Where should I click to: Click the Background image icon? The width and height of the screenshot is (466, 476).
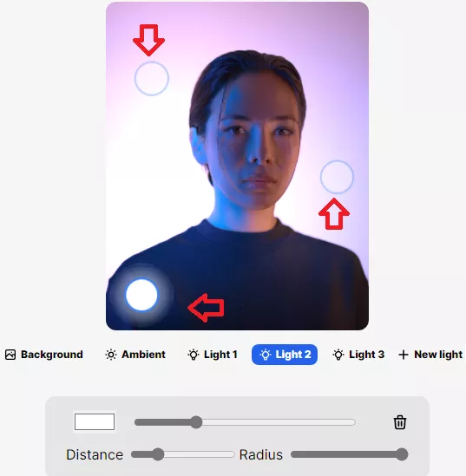[10, 355]
